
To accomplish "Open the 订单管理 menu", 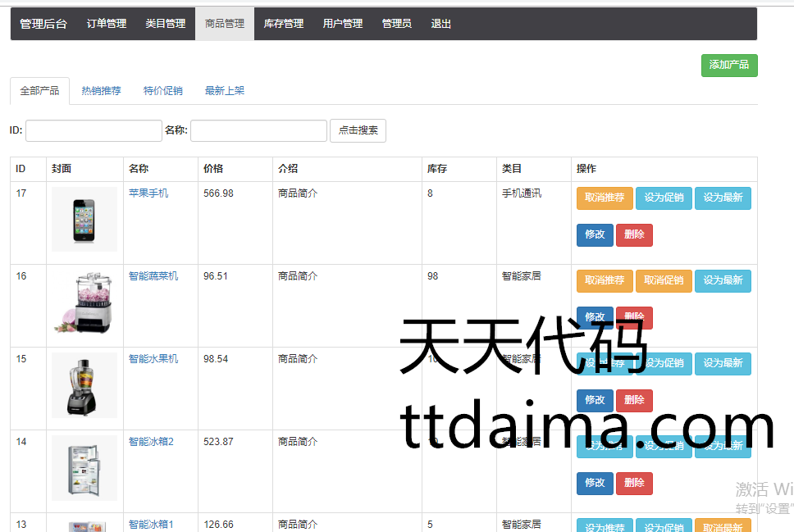I will click(107, 24).
